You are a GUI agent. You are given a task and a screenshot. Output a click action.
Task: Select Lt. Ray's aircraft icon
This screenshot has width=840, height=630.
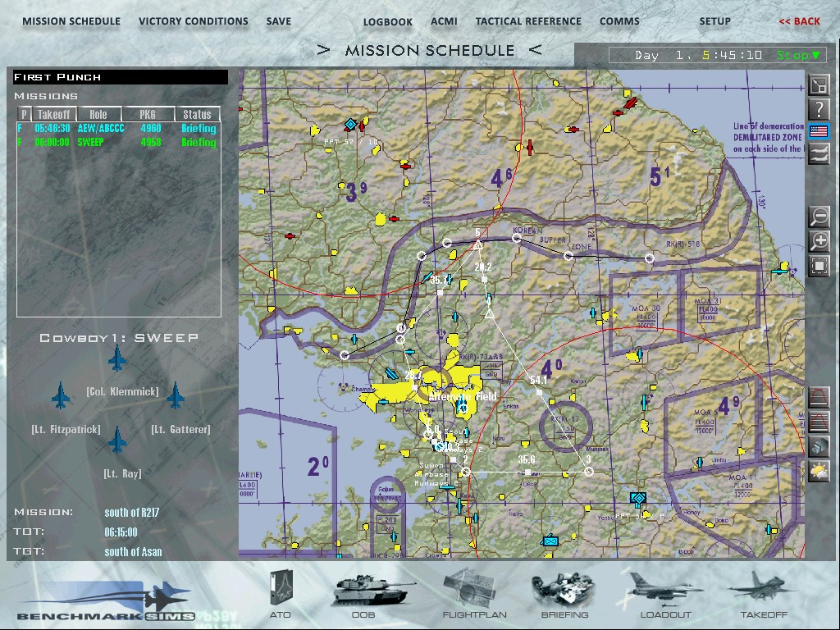click(x=117, y=440)
